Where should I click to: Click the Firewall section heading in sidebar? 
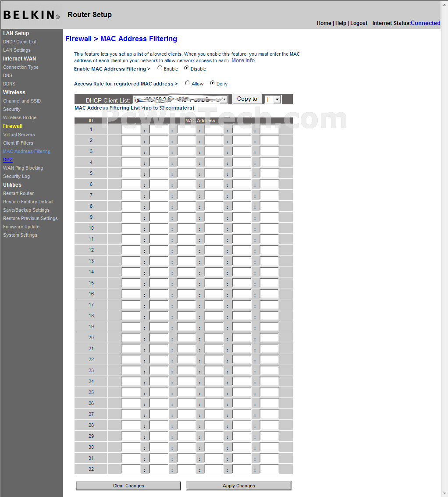[x=13, y=126]
